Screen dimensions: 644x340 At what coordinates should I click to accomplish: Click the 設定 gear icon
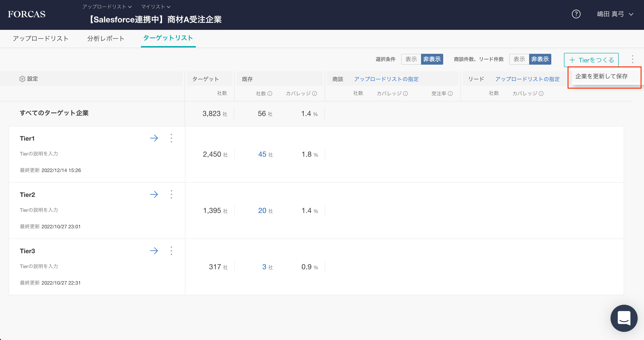(x=22, y=79)
